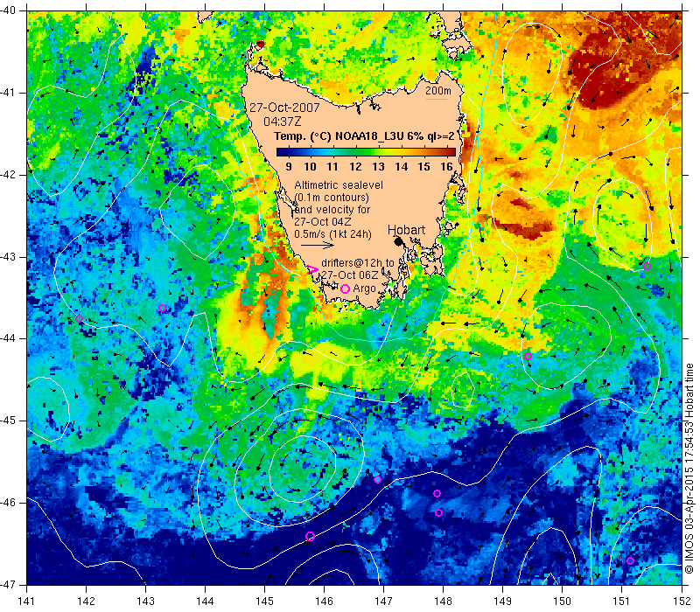Click the colorbar tick label '16'
The height and width of the screenshot is (612, 700).
click(446, 166)
